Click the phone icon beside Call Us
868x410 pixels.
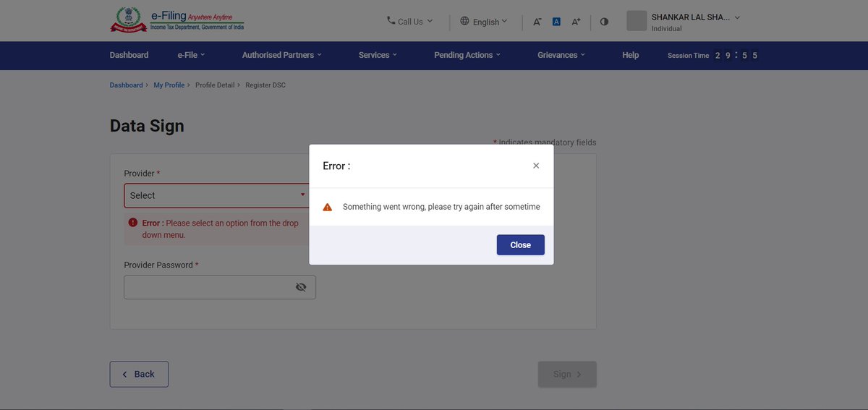point(391,21)
